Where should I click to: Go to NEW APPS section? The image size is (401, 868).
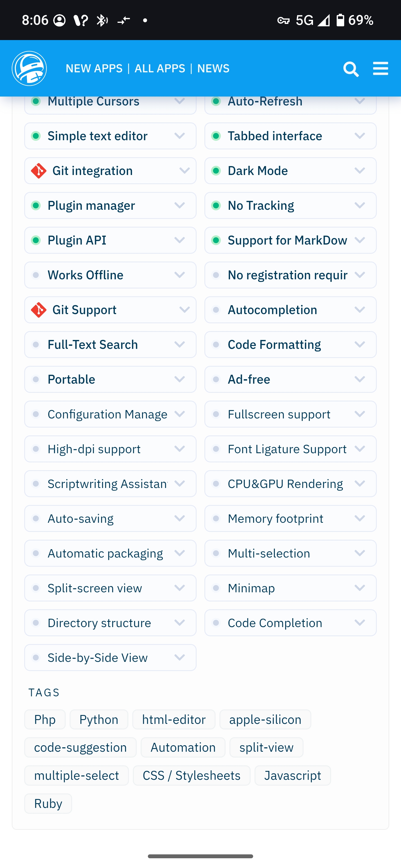click(94, 68)
